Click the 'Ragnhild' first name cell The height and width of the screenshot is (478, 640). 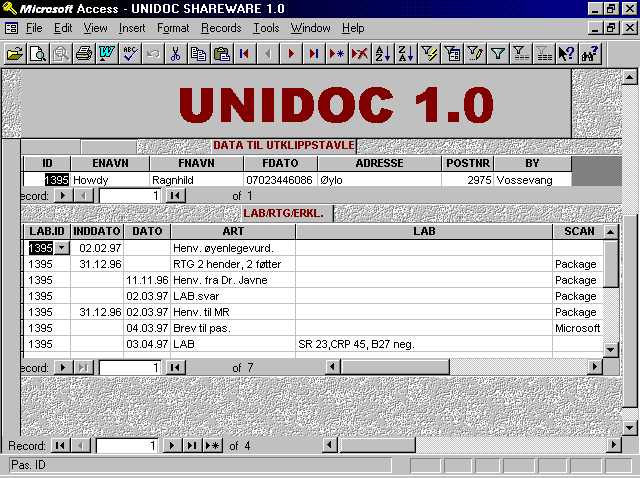(196, 180)
